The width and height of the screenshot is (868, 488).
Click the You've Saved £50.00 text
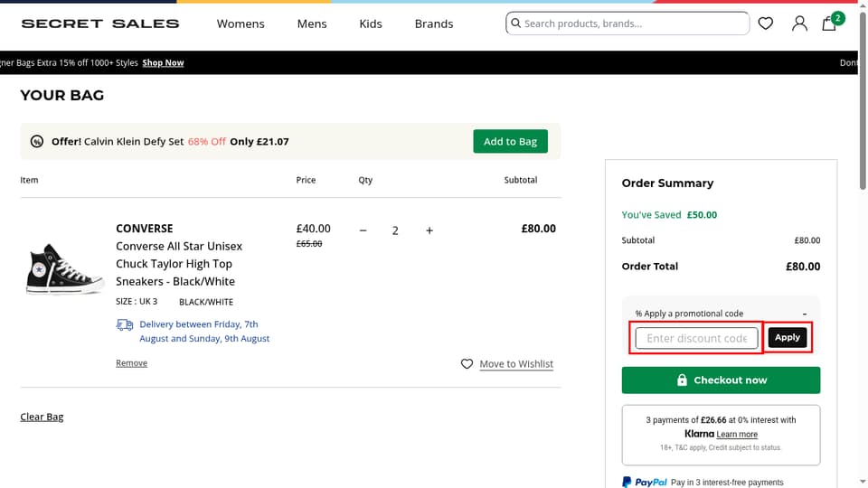pos(669,215)
